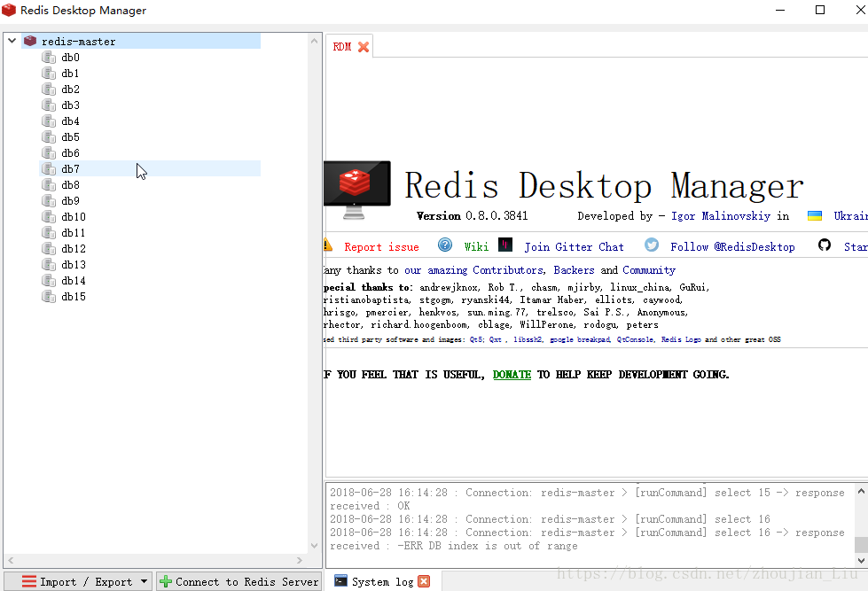Open Follow @RedisDesktop link

pos(732,247)
